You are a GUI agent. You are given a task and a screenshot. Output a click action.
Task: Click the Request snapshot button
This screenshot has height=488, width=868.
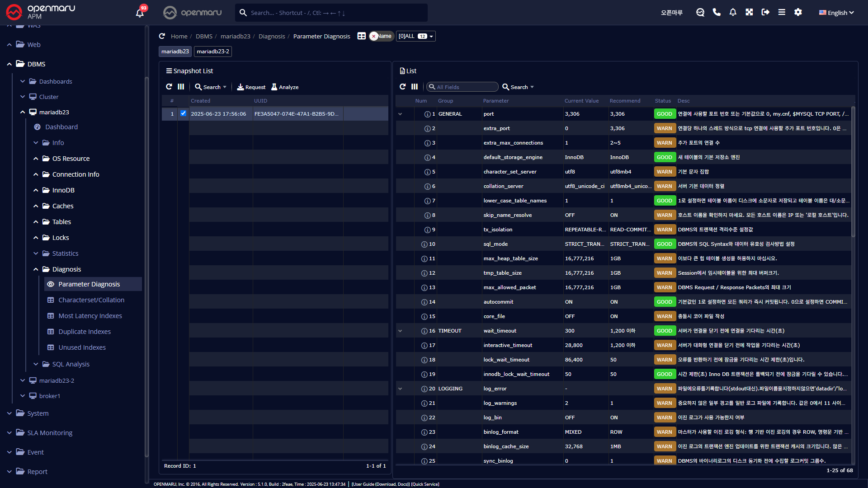tap(251, 87)
